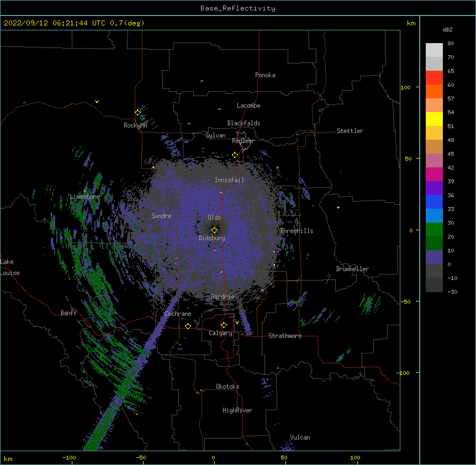Click the Vulcan label
The height and width of the screenshot is (465, 476).
pos(300,437)
